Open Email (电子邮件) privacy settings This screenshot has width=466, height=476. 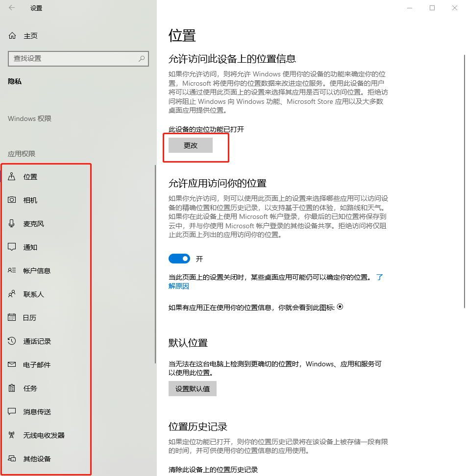[x=37, y=365]
